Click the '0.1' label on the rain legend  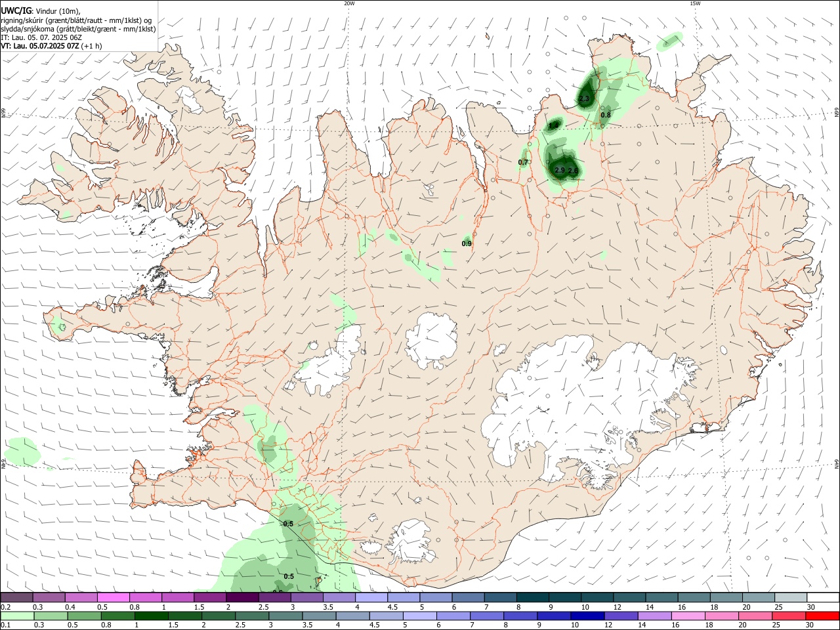(5, 625)
